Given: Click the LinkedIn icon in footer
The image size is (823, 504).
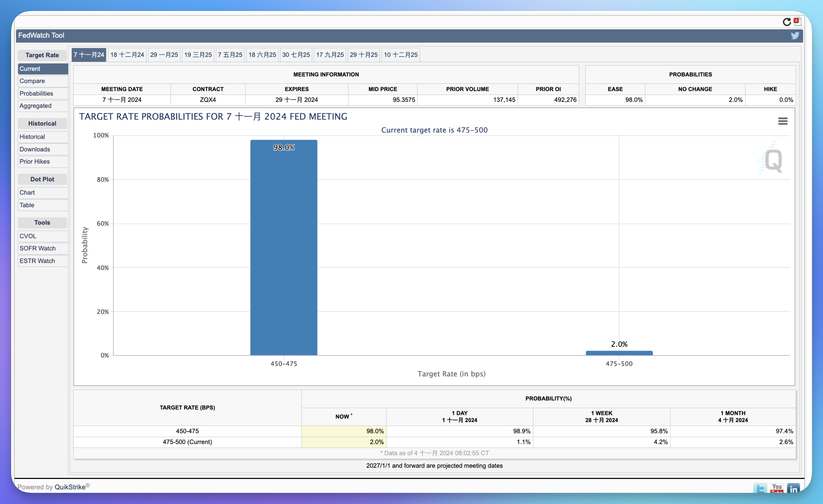Looking at the screenshot, I should pyautogui.click(x=793, y=488).
